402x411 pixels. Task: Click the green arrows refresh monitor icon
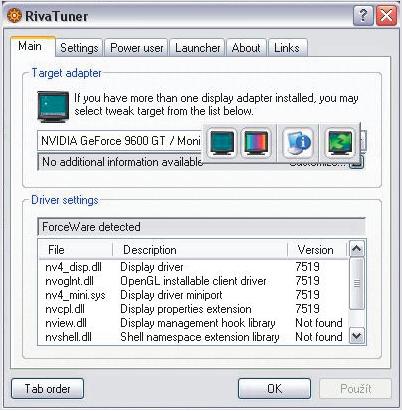[x=339, y=143]
